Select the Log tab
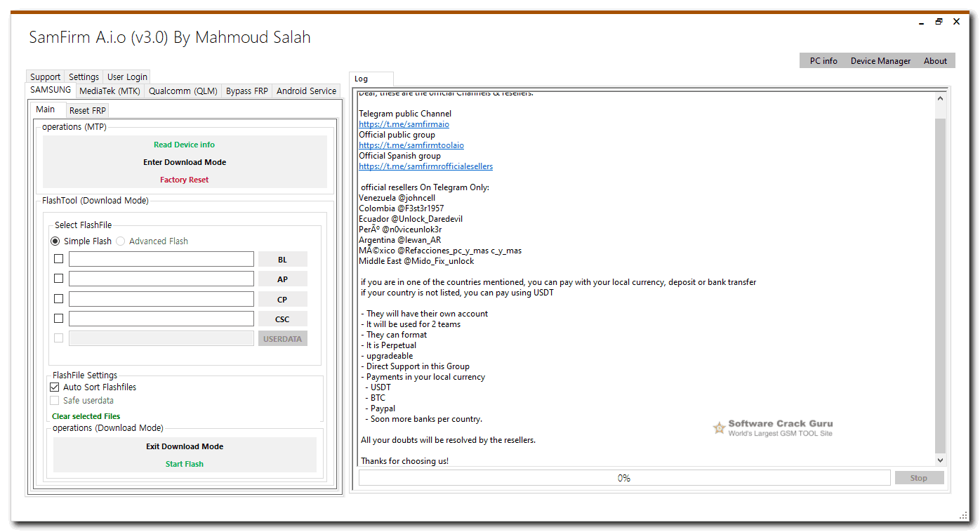980x532 pixels. pyautogui.click(x=371, y=79)
